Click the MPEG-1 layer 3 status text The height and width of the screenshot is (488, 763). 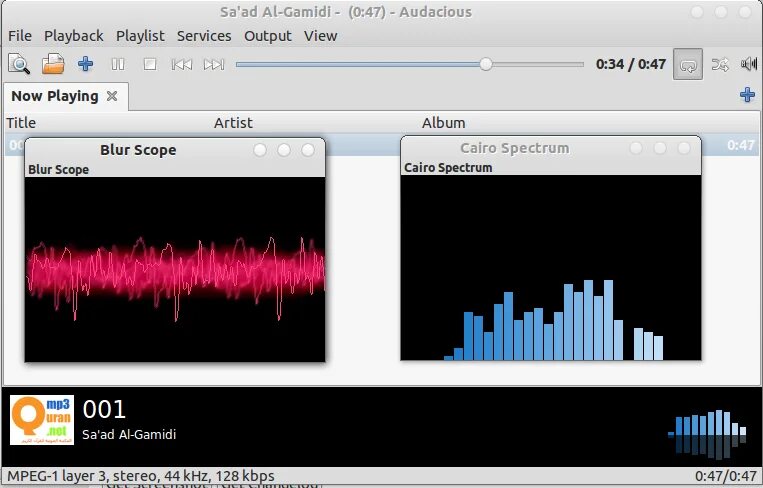tap(141, 475)
